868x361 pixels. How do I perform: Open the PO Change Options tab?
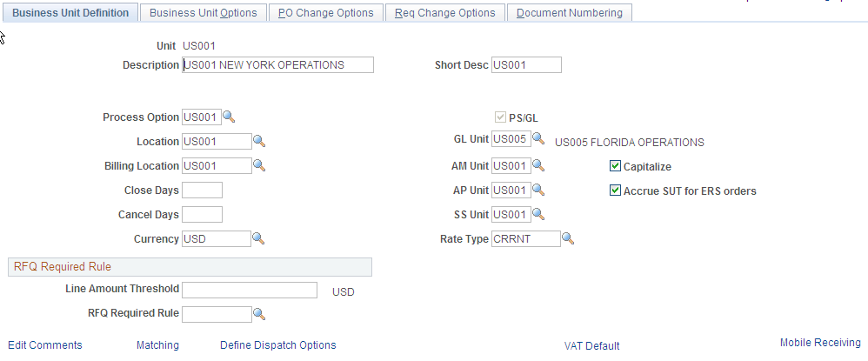pos(326,13)
